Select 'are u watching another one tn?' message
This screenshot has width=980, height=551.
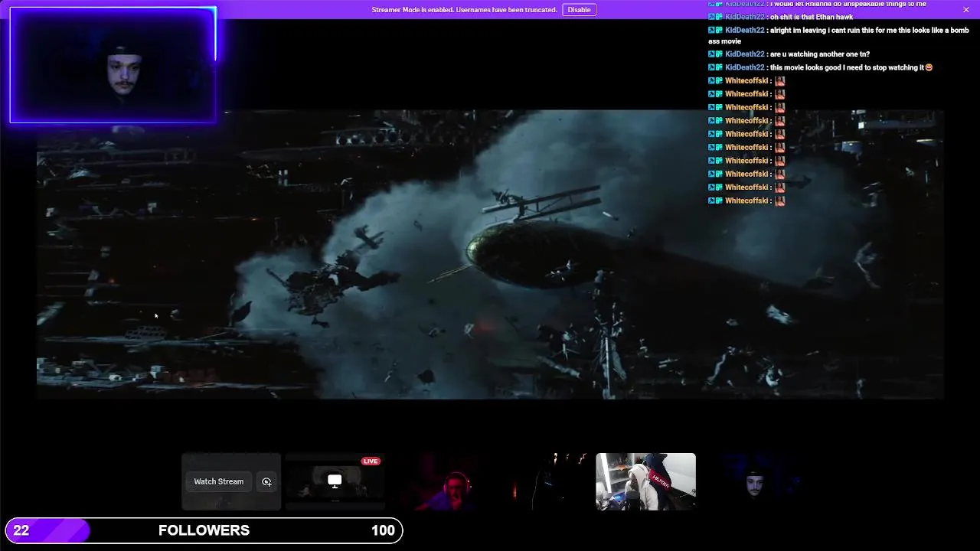820,54
